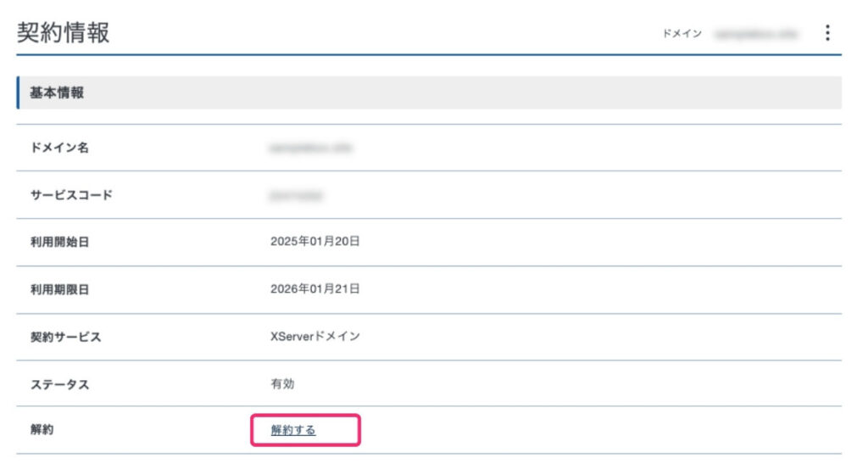Open the three-dot more options menu
The height and width of the screenshot is (475, 868).
pos(827,33)
